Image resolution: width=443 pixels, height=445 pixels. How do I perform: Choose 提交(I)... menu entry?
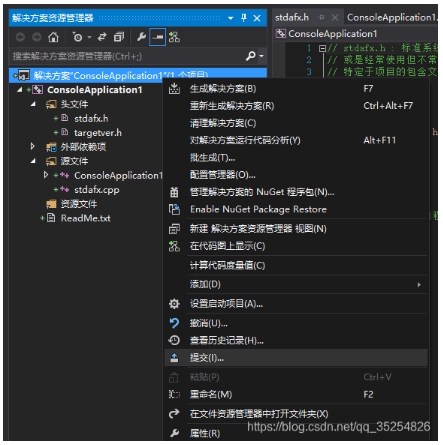[296, 358]
